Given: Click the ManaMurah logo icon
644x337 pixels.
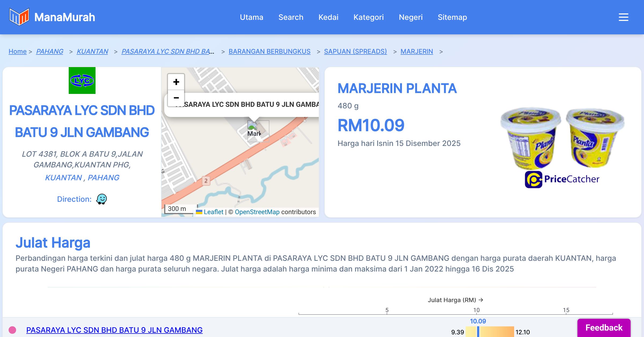Looking at the screenshot, I should coord(19,17).
